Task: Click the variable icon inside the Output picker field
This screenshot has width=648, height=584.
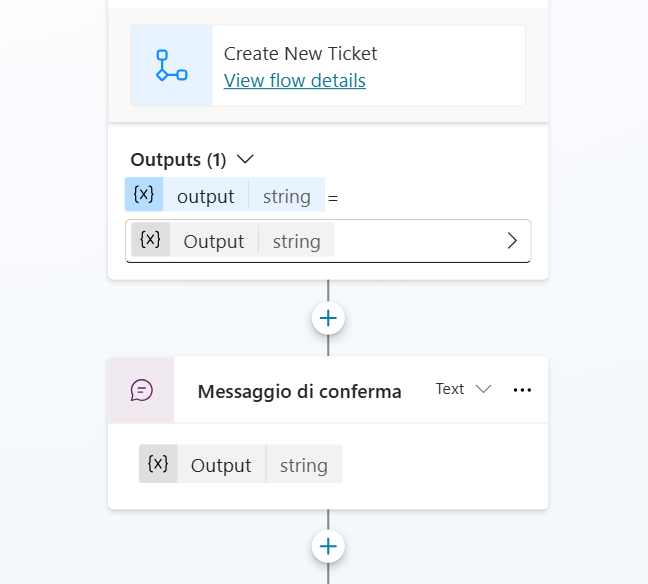Action: click(x=150, y=240)
